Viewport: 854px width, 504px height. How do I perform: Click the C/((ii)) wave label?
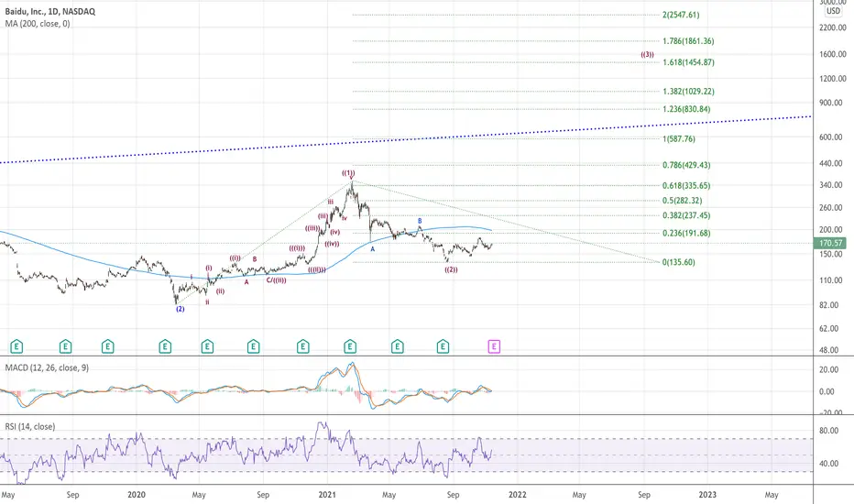[x=276, y=280]
